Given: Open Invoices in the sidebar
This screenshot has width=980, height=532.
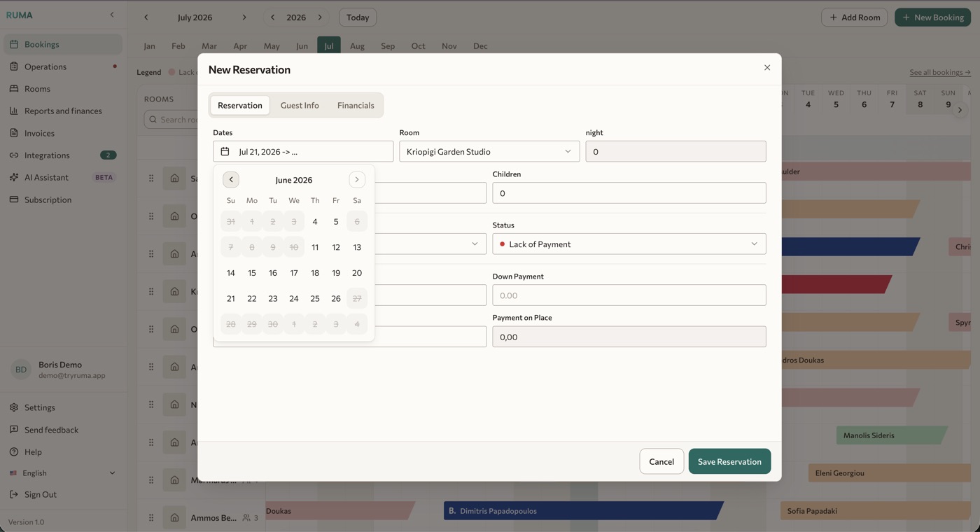Looking at the screenshot, I should point(63,133).
